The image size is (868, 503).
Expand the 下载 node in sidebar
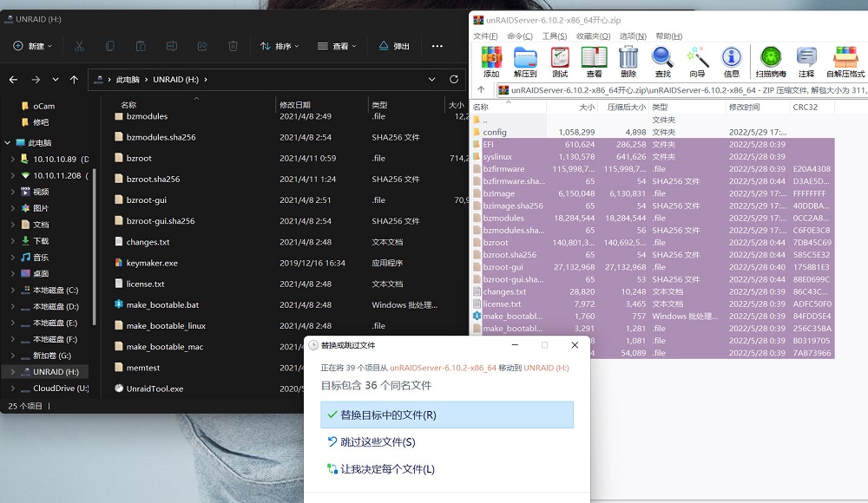(x=13, y=241)
